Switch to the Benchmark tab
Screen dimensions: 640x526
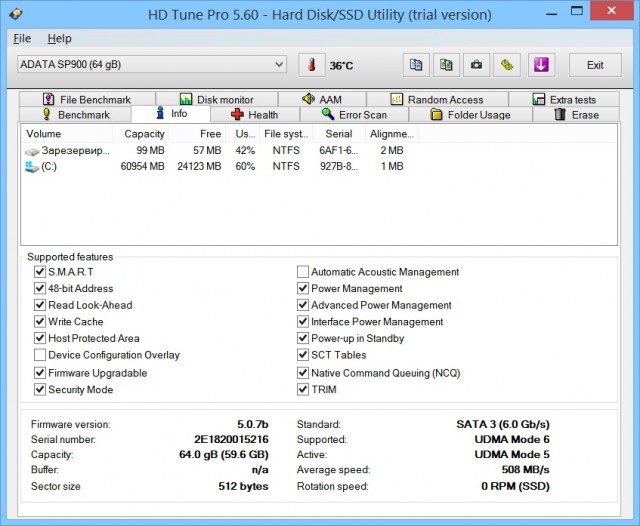[x=76, y=115]
